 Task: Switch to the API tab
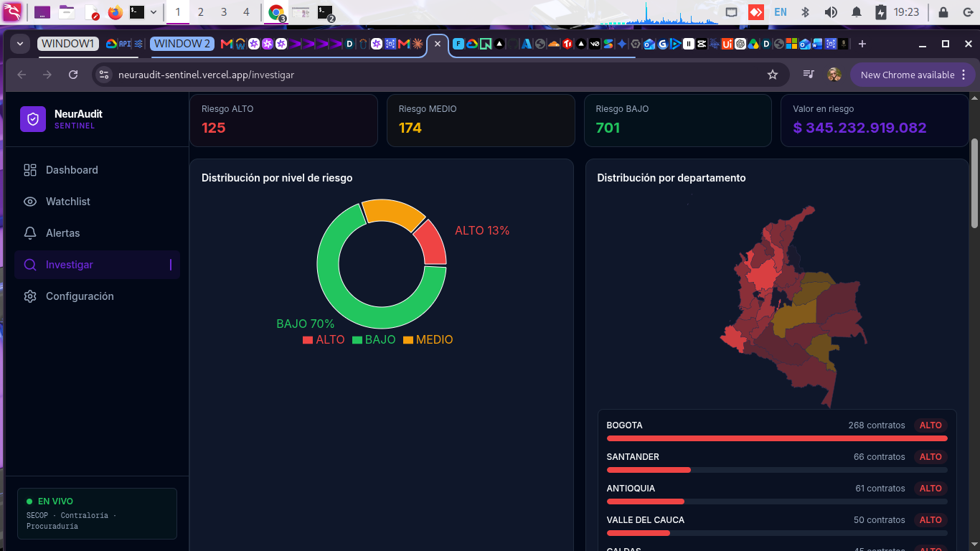[x=125, y=44]
